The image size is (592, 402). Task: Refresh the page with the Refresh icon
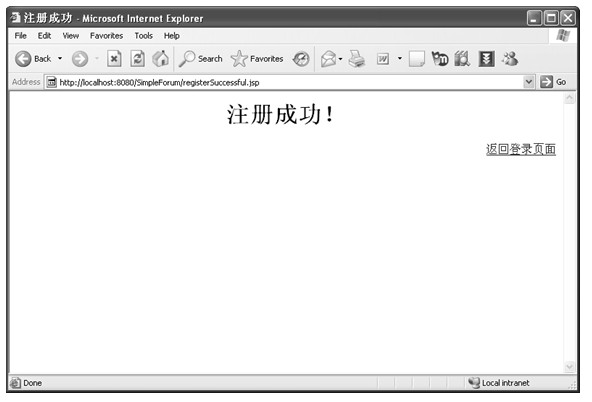pos(137,59)
